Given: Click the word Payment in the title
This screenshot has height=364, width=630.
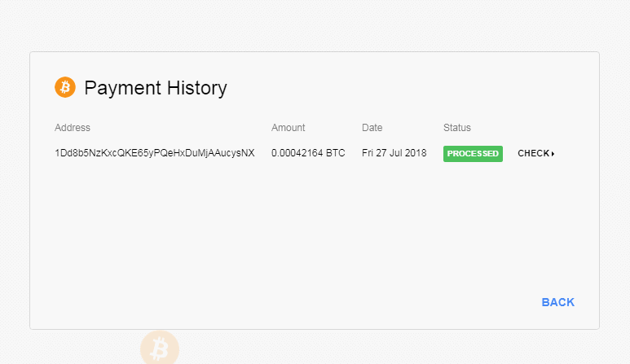Looking at the screenshot, I should tap(120, 88).
